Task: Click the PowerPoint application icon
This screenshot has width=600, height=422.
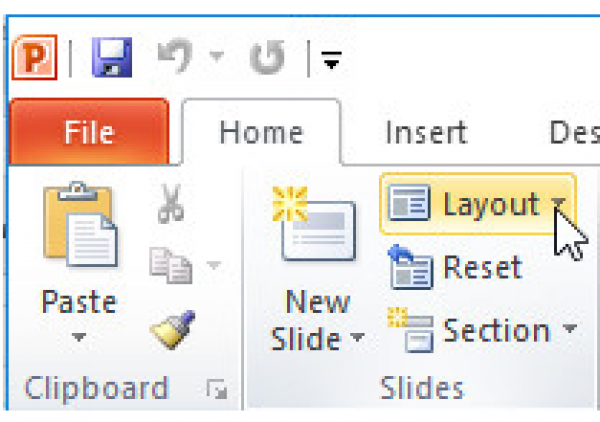Action: [34, 60]
